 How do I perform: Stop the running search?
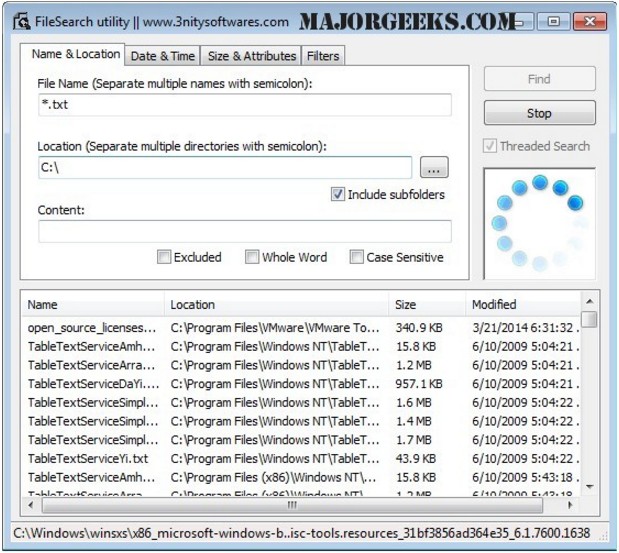(x=539, y=113)
